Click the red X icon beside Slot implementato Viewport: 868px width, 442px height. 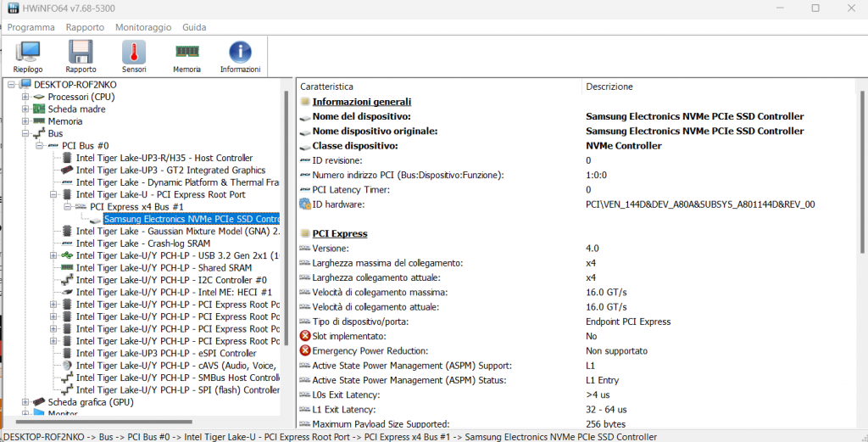click(305, 337)
